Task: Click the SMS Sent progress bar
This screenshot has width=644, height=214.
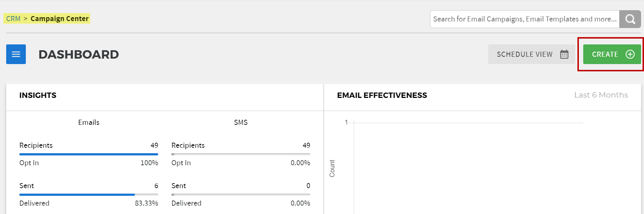Action: point(241,195)
